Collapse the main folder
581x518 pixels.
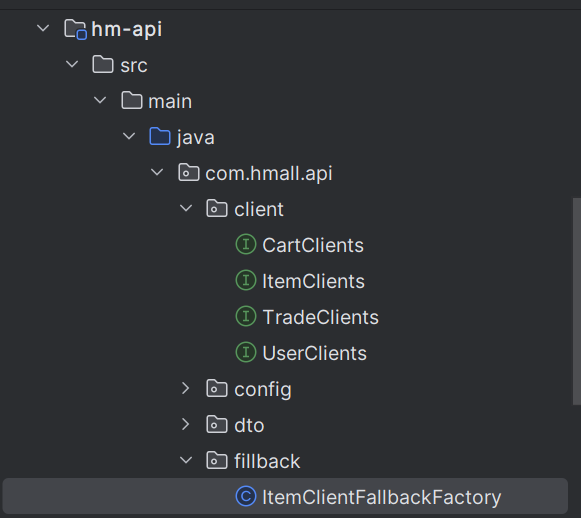click(x=100, y=100)
